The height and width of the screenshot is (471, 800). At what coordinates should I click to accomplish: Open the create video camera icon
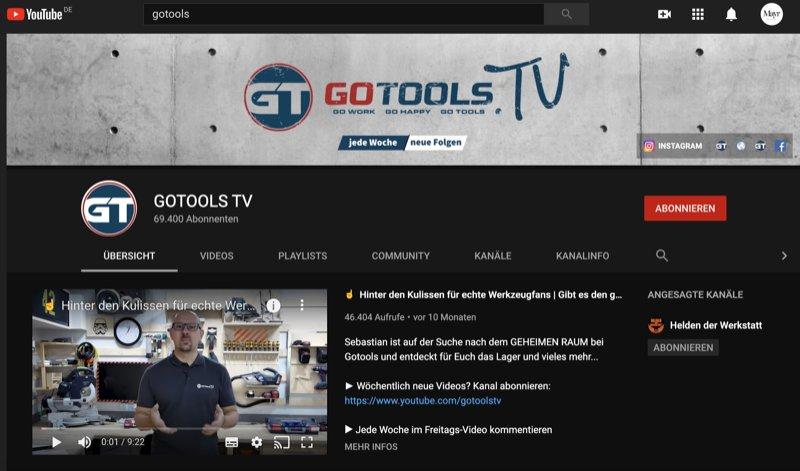(x=664, y=14)
